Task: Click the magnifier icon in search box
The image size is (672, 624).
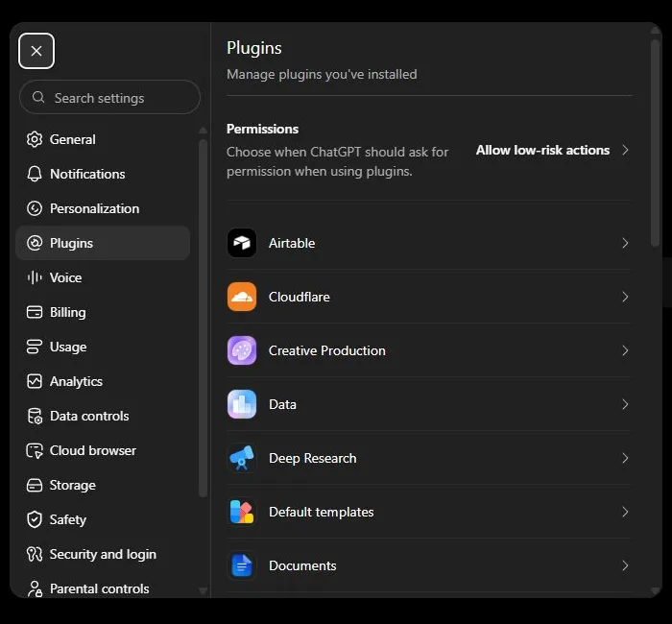Action: pyautogui.click(x=38, y=97)
